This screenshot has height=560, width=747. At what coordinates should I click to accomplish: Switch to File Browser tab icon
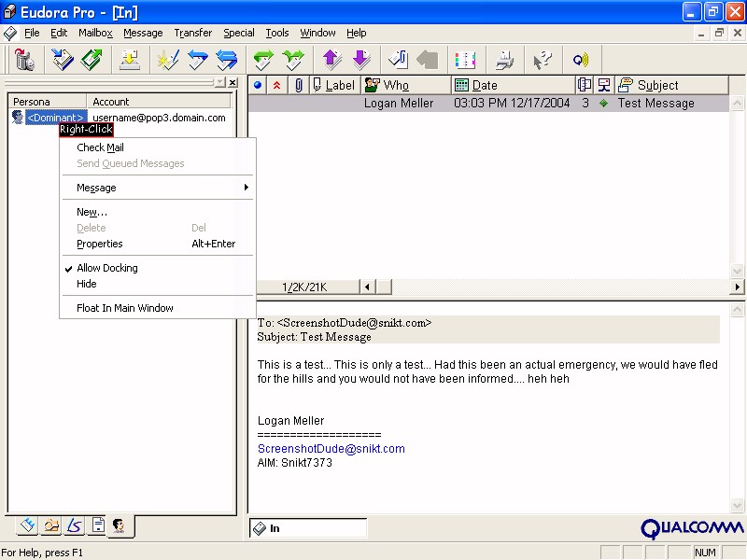[x=51, y=525]
